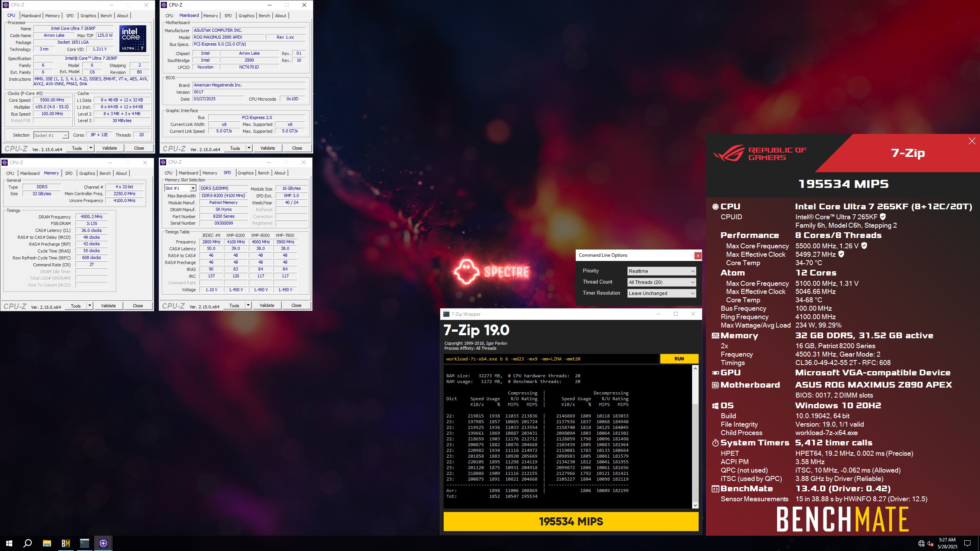Expand Tools arrow in SPD tab window
The width and height of the screenshot is (980, 551).
(248, 305)
